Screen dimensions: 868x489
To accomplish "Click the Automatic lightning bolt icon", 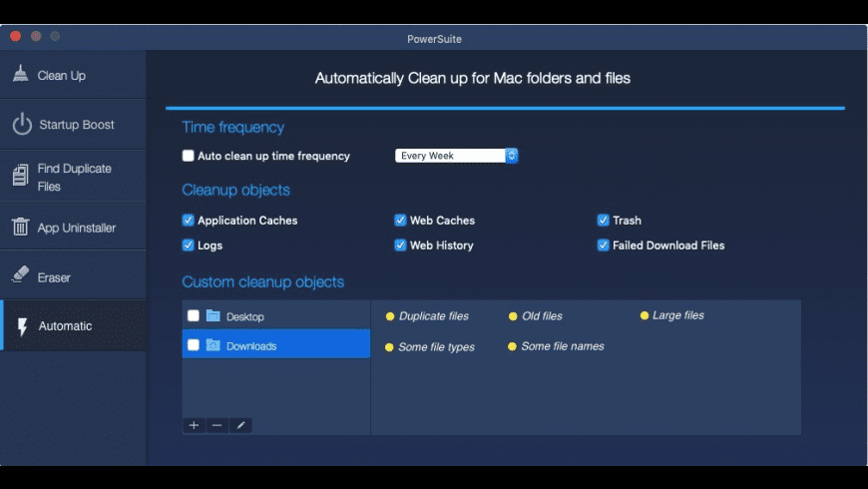I will point(22,326).
